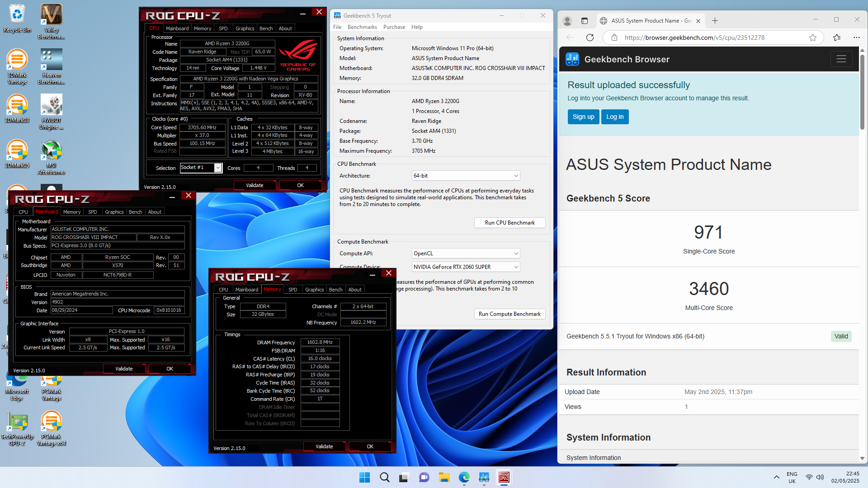Click Run Compute Benchmark button

coord(509,314)
